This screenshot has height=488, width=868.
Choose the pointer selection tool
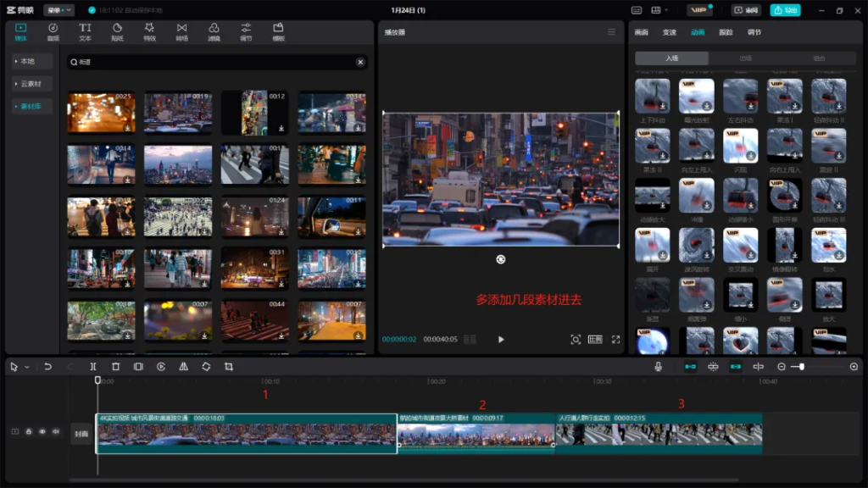pos(14,367)
